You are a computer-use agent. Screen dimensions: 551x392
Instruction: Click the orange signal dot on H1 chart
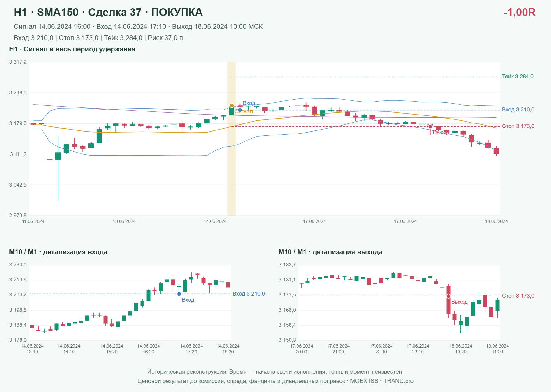[232, 106]
